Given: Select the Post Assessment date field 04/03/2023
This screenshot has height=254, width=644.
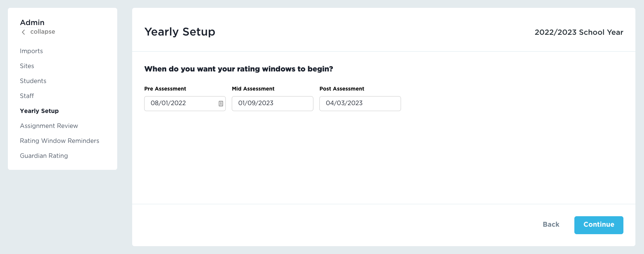Looking at the screenshot, I should pyautogui.click(x=360, y=103).
